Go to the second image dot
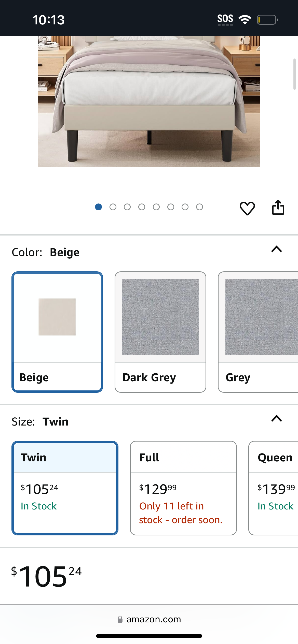298x644 pixels. 113,207
